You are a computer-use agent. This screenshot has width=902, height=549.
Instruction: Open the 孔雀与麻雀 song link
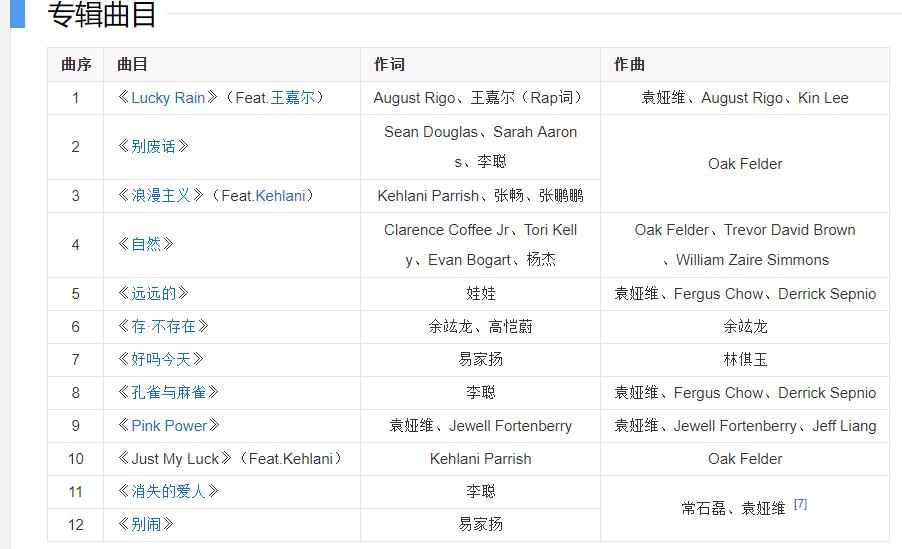[168, 393]
